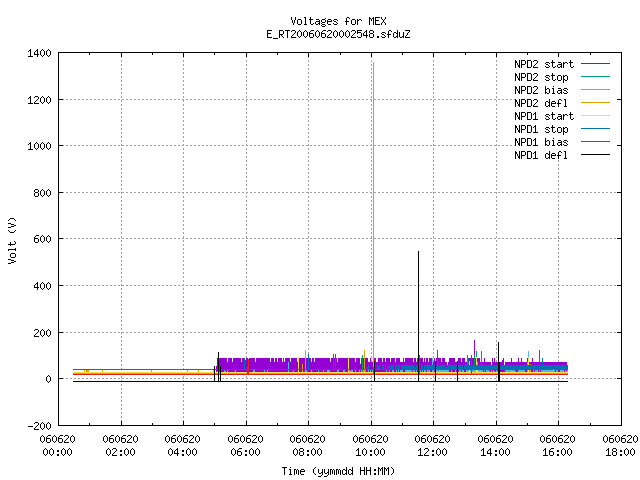Viewport: 640px width, 480px height.
Task: Click the 08:00 time tick label
Action: (x=307, y=453)
